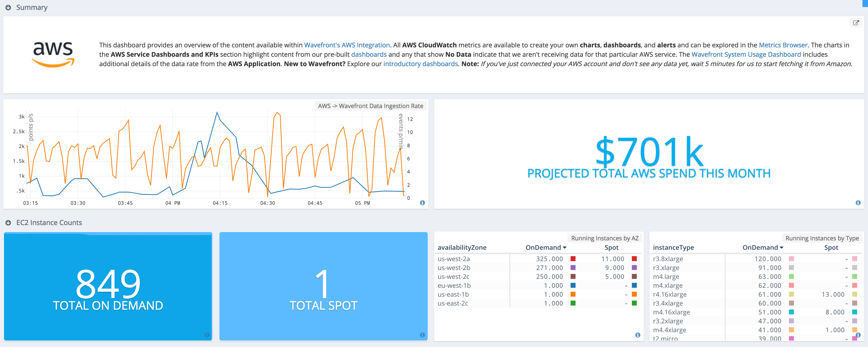Open the Metrics Browser link
868x347 pixels.
pos(783,45)
